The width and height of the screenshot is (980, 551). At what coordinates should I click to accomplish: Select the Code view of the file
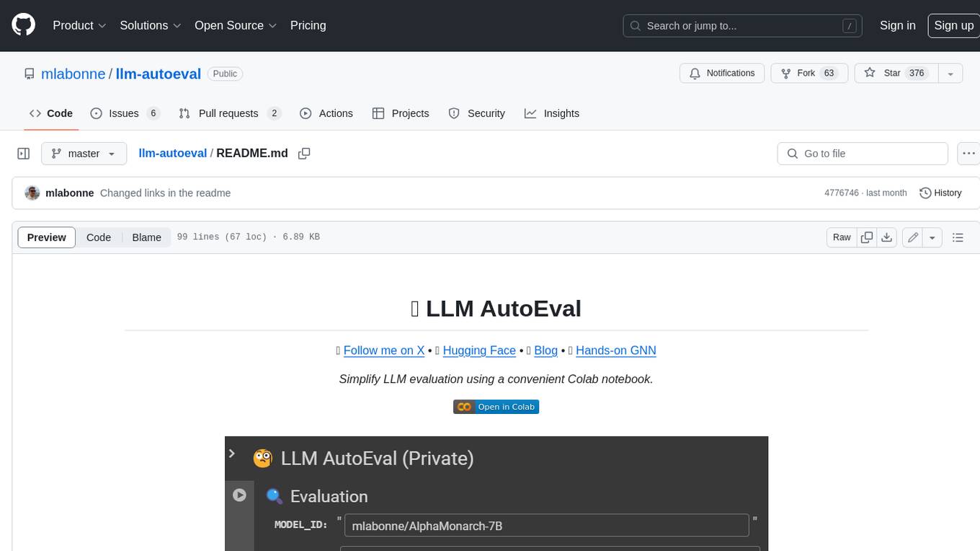coord(99,237)
